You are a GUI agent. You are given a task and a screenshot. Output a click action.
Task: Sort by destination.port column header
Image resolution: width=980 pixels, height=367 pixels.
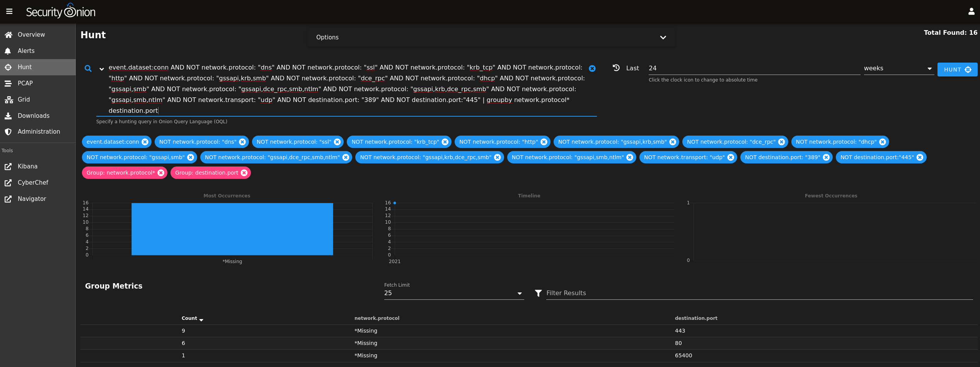pos(696,318)
